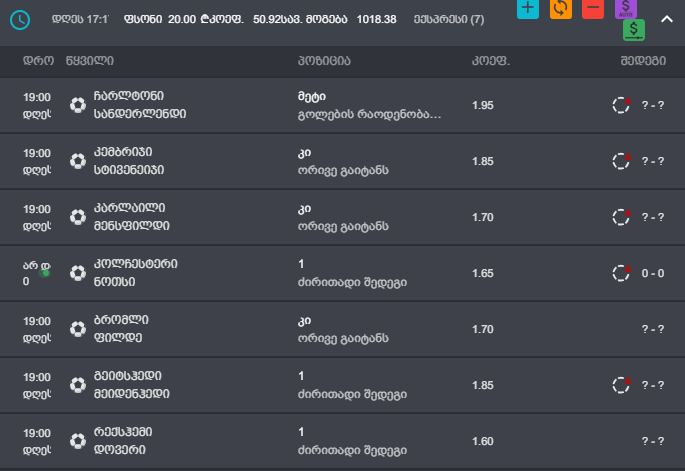Click the პოზიცია column header
The height and width of the screenshot is (471, 685).
[x=324, y=61]
